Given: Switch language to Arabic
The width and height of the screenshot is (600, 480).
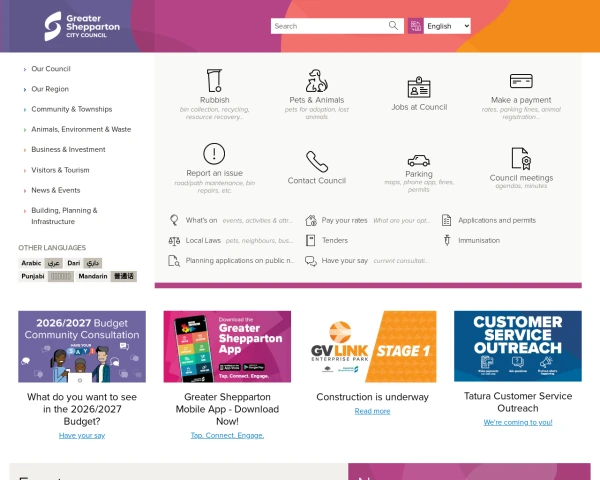Looking at the screenshot, I should 41,263.
